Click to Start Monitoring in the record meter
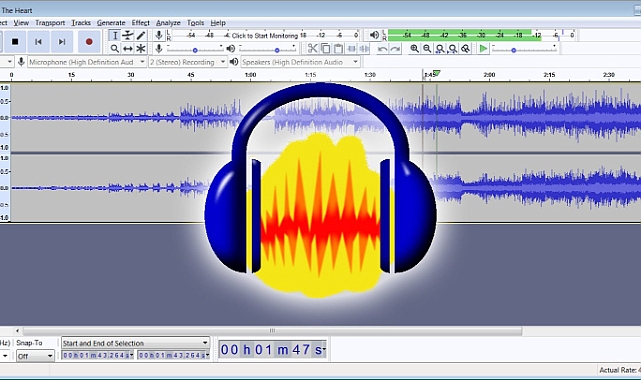The height and width of the screenshot is (380, 641). pyautogui.click(x=265, y=36)
